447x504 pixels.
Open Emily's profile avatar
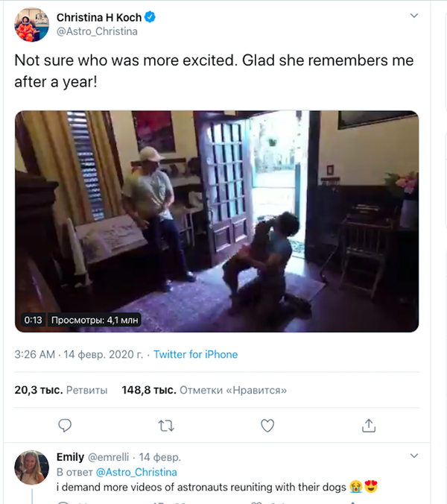(31, 467)
